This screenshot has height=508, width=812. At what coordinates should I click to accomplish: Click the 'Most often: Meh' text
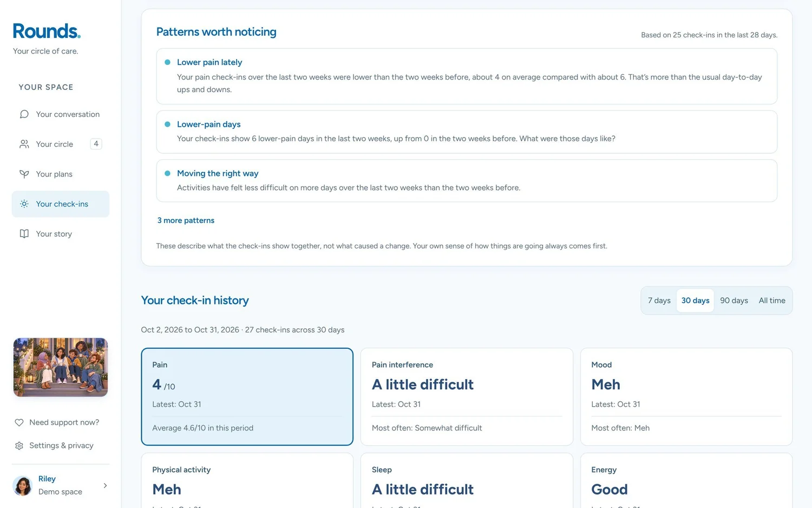tap(620, 428)
